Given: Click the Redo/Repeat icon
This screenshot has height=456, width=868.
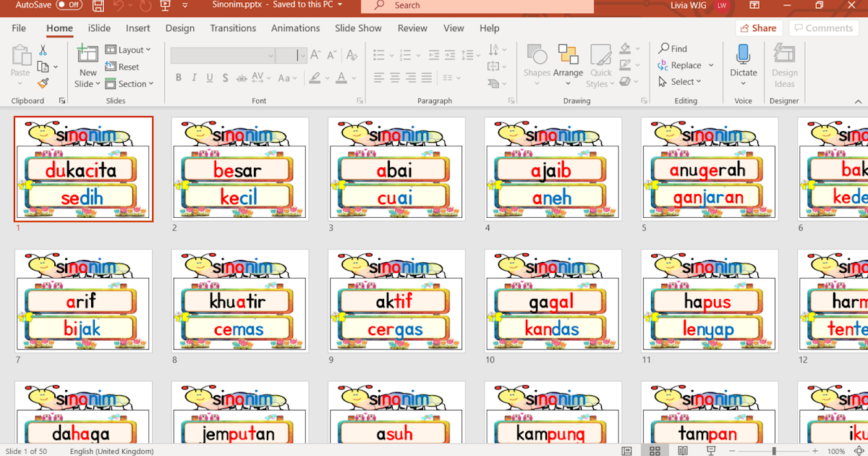Looking at the screenshot, I should [145, 6].
